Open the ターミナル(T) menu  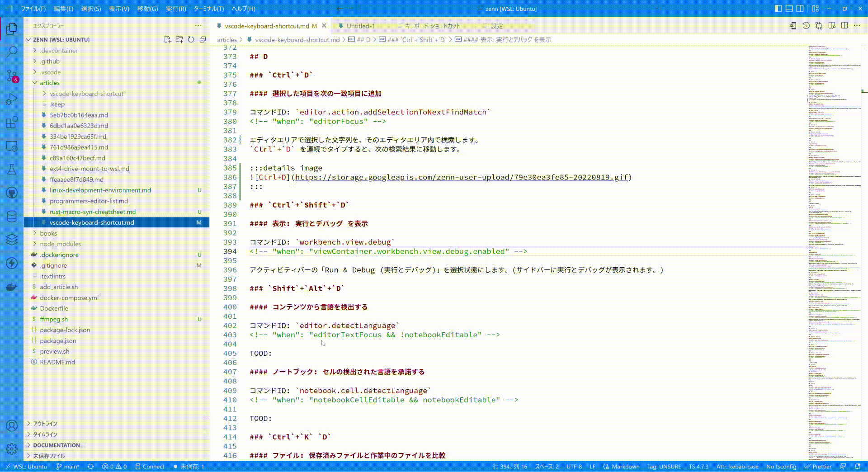(x=209, y=9)
